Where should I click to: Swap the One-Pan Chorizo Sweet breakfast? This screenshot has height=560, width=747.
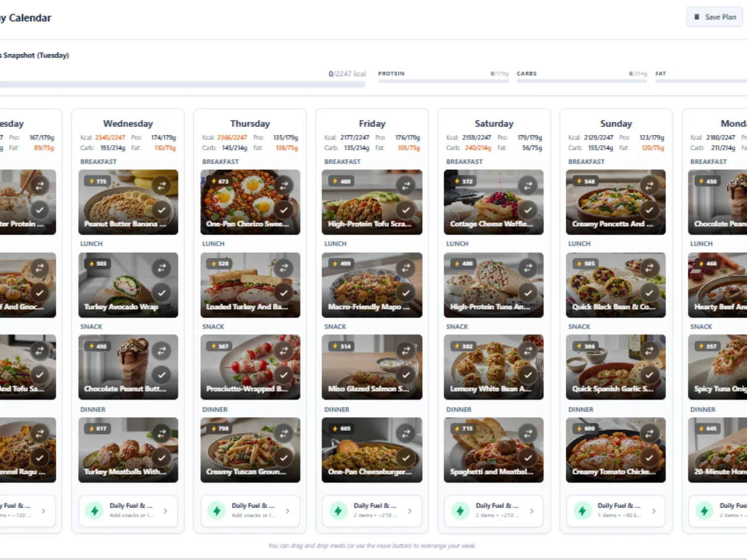click(x=283, y=186)
